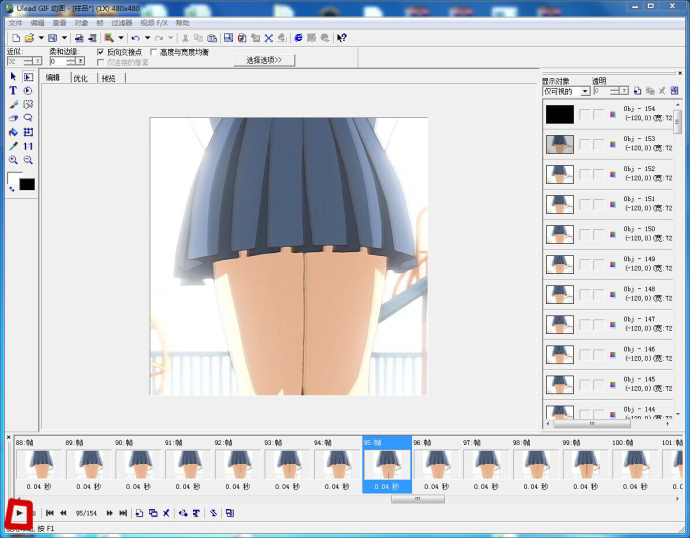Click the Save disk icon in toolbar
Viewport: 690px width, 538px height.
click(53, 38)
